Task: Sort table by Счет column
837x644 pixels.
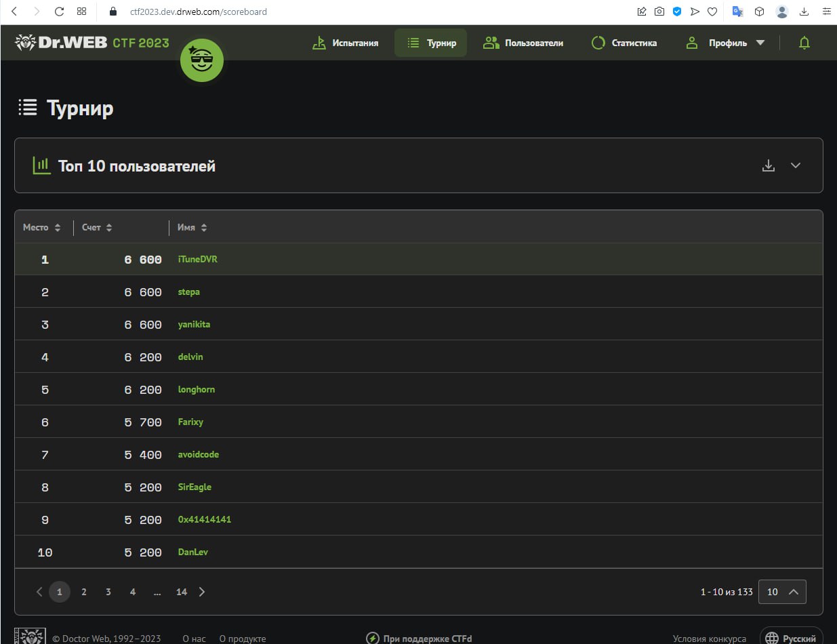Action: click(97, 227)
